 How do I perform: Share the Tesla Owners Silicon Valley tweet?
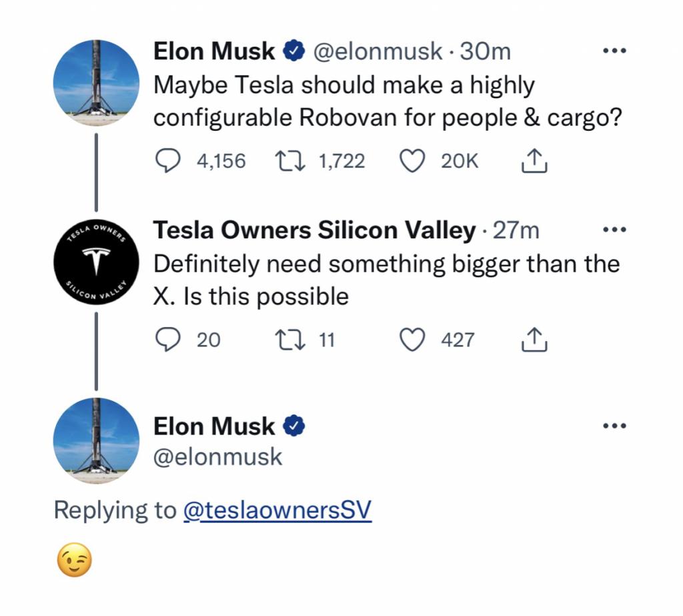tap(534, 340)
